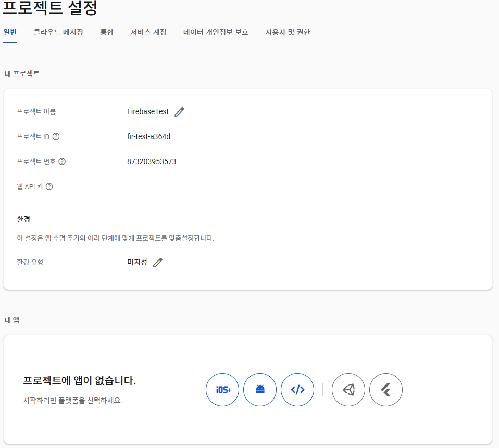The width and height of the screenshot is (499, 448).
Task: Open the 데이터 개인정보 보호 tab
Action: coord(216,32)
